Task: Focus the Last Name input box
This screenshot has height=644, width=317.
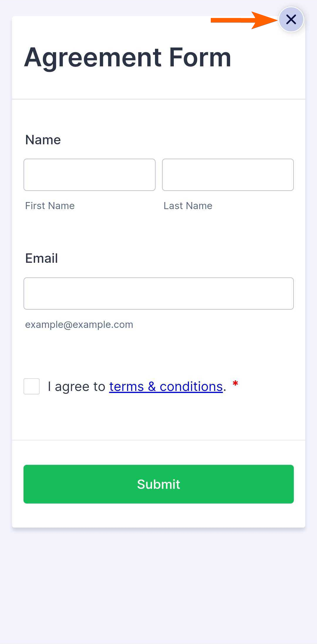Action: (x=228, y=175)
